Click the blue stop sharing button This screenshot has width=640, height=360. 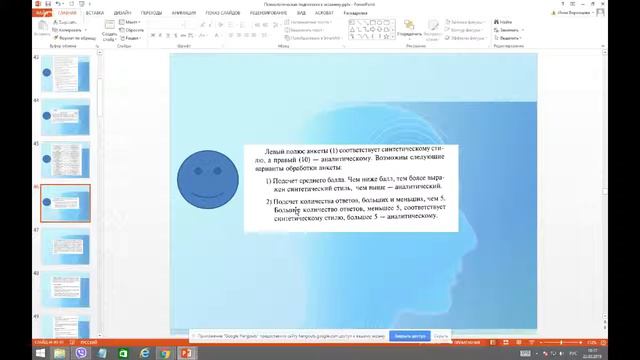pyautogui.click(x=410, y=336)
